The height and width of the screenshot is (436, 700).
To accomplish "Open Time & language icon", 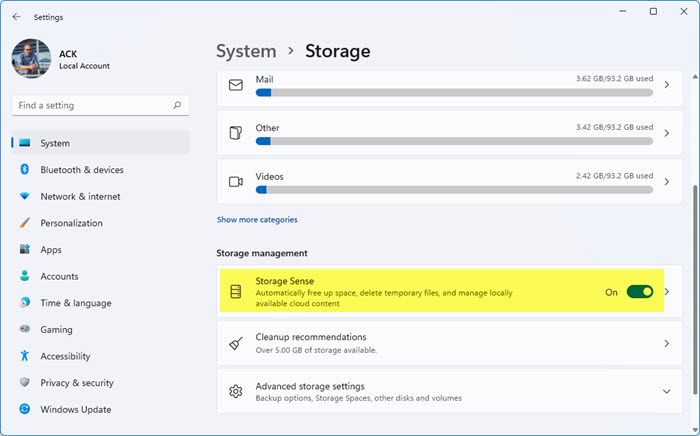I will 25,303.
